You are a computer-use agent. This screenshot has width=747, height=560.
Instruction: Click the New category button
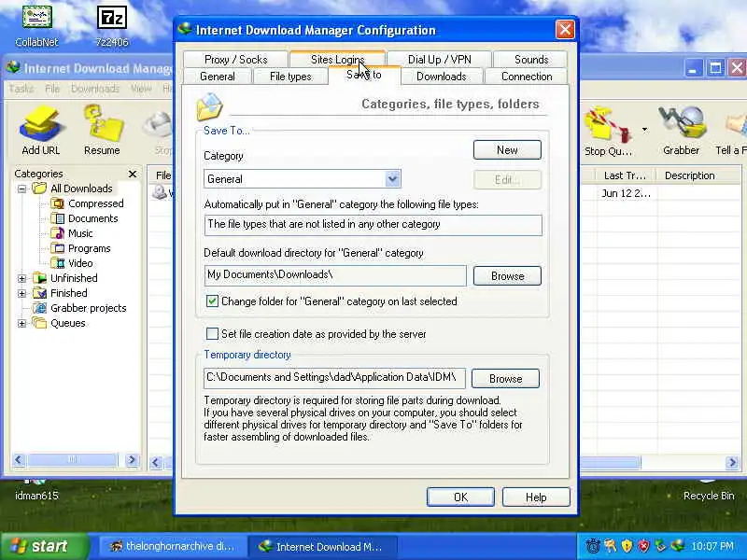[507, 150]
